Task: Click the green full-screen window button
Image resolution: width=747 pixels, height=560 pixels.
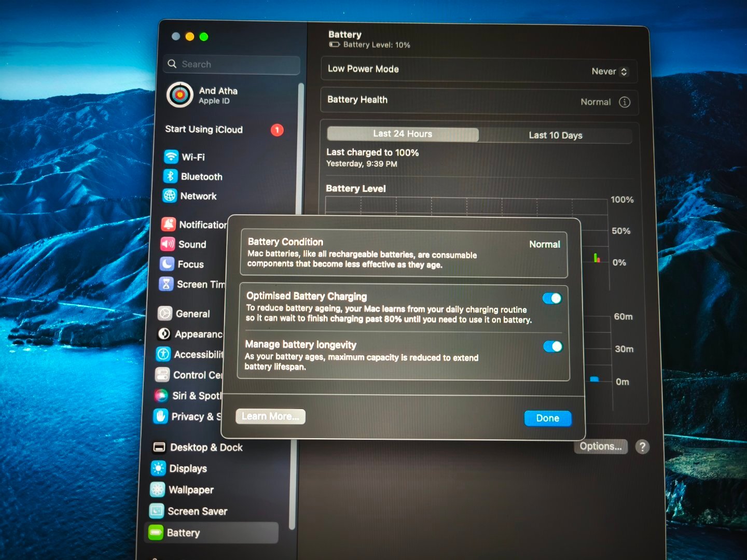Action: tap(204, 37)
